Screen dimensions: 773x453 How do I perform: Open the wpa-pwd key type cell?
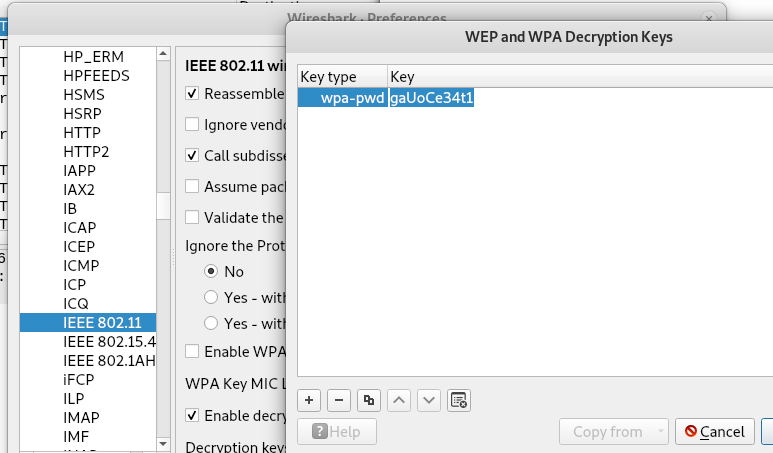343,98
